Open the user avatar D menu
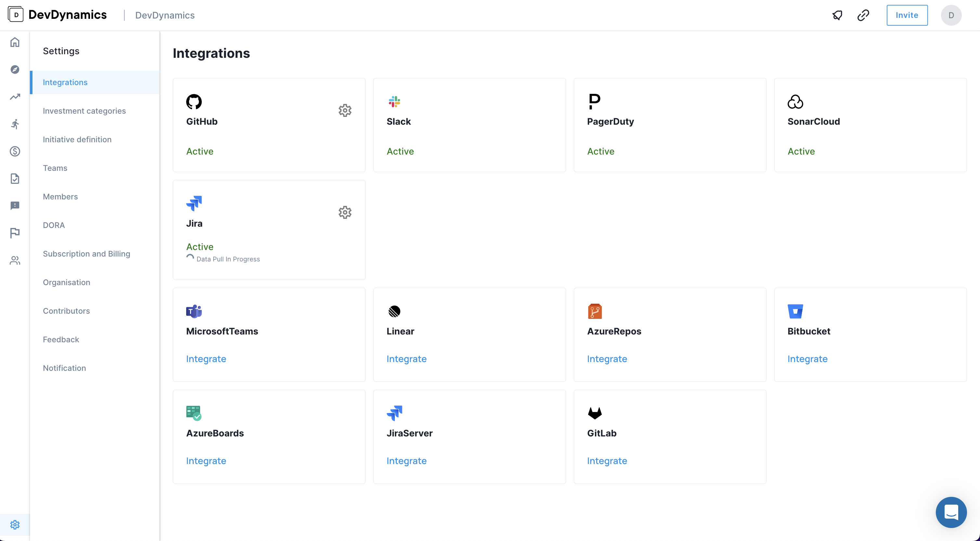 (x=951, y=15)
